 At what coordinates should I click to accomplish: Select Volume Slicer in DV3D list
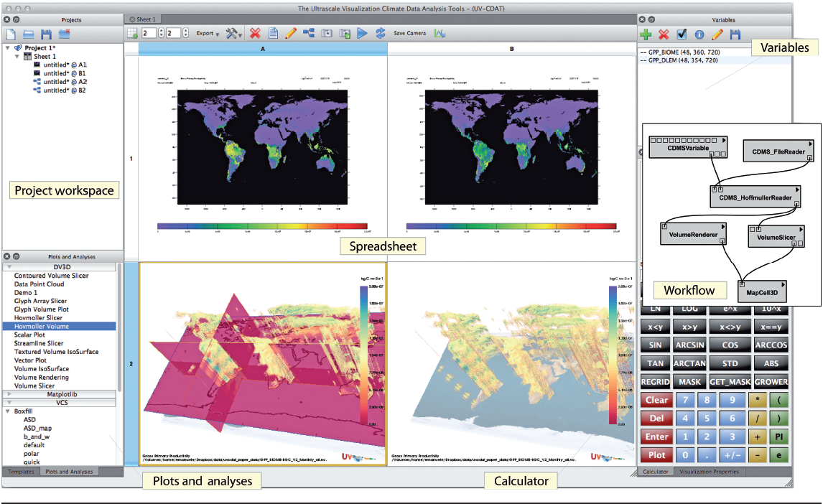(36, 386)
